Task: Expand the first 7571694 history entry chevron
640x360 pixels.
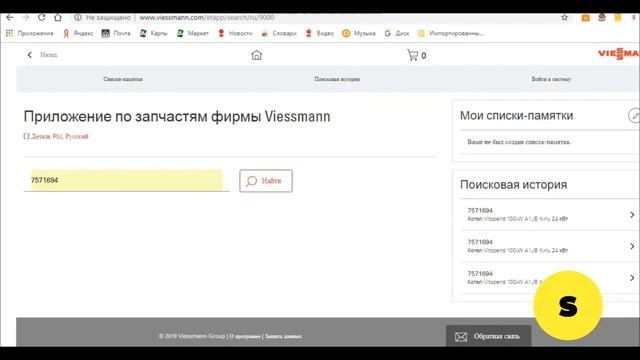Action: [x=632, y=215]
